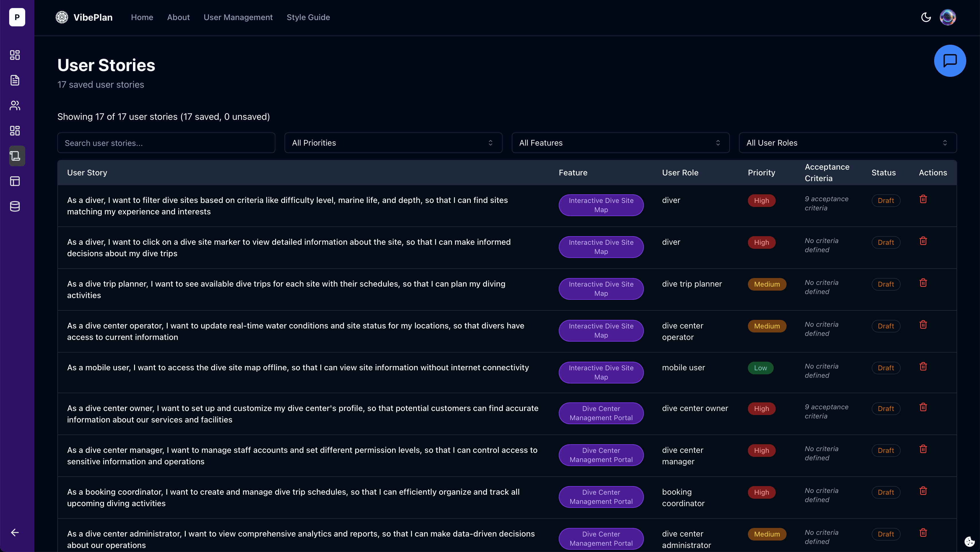980x552 pixels.
Task: Click the High priority badge on the diver story
Action: coord(761,201)
